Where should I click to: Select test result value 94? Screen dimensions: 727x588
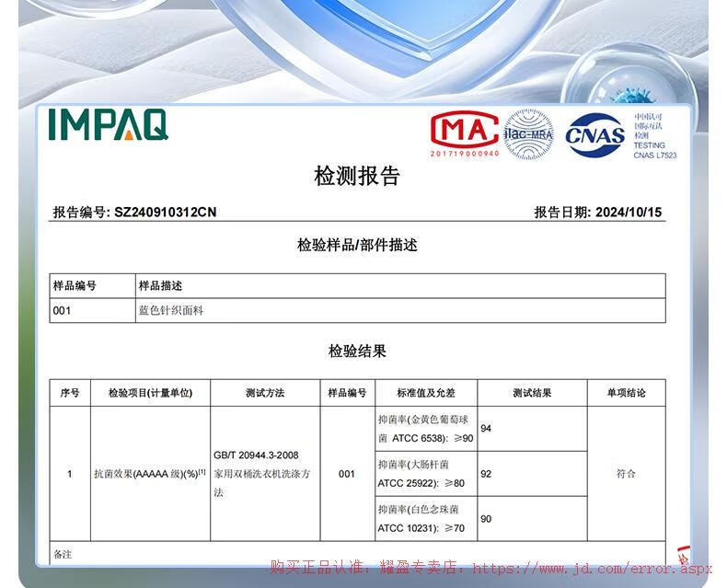point(486,429)
